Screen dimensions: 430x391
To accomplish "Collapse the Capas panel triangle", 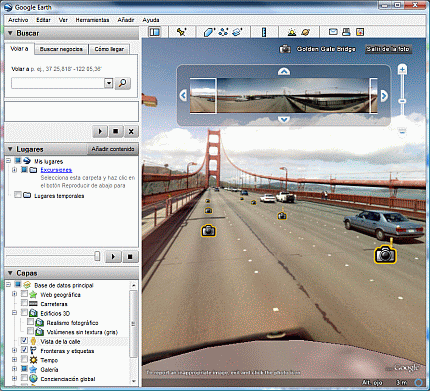I will 10,273.
